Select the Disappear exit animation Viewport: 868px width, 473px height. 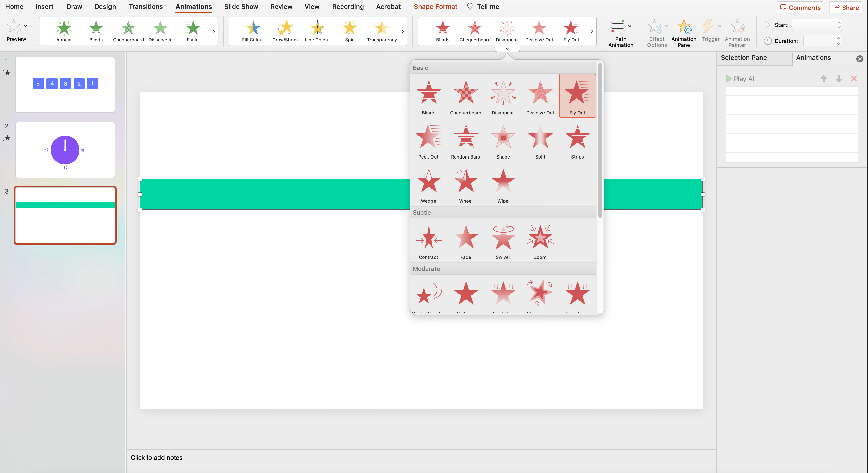coord(502,95)
